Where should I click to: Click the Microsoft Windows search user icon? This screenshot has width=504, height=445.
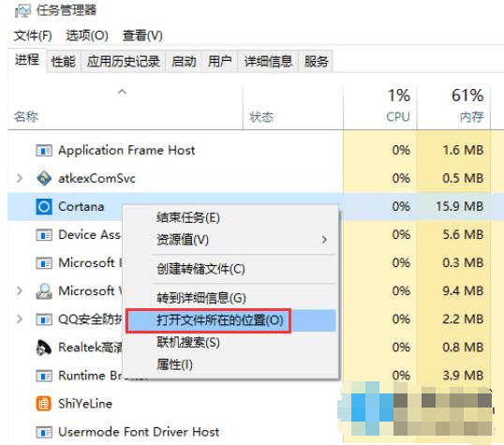click(44, 291)
